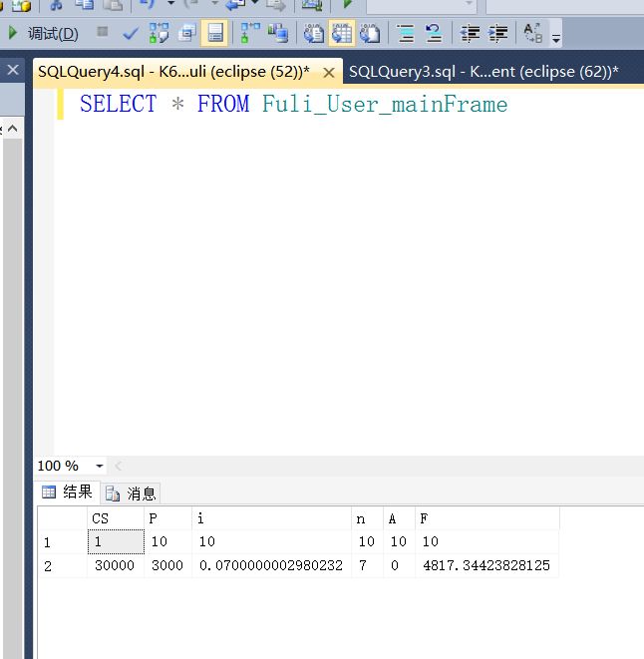This screenshot has width=644, height=659.
Task: Click the Fuli_User_mainFrame table name
Action: coord(385,104)
